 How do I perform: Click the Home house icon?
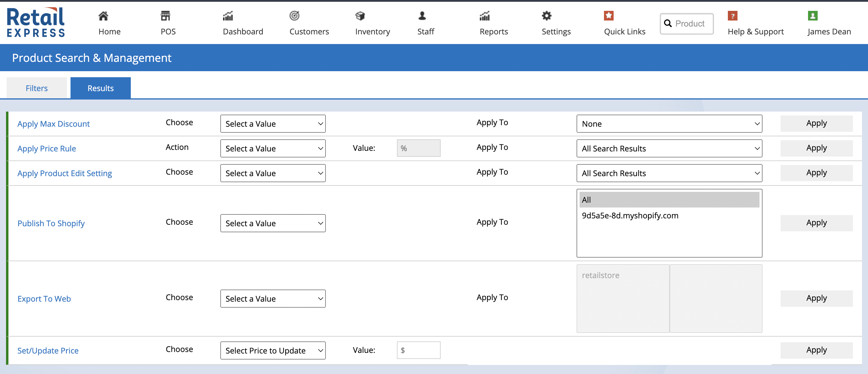tap(103, 15)
